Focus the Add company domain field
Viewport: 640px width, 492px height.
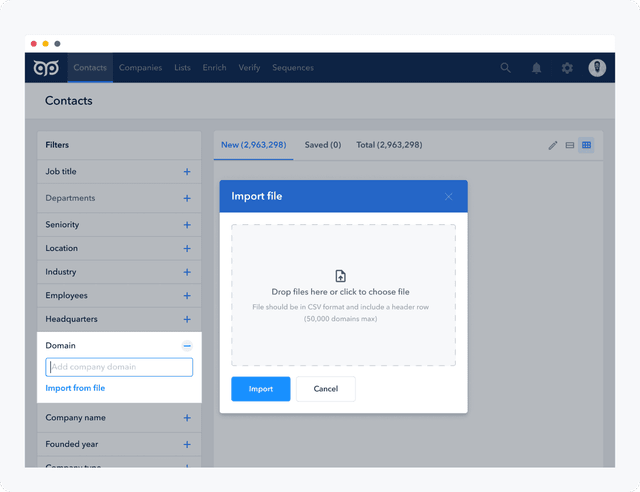click(119, 367)
